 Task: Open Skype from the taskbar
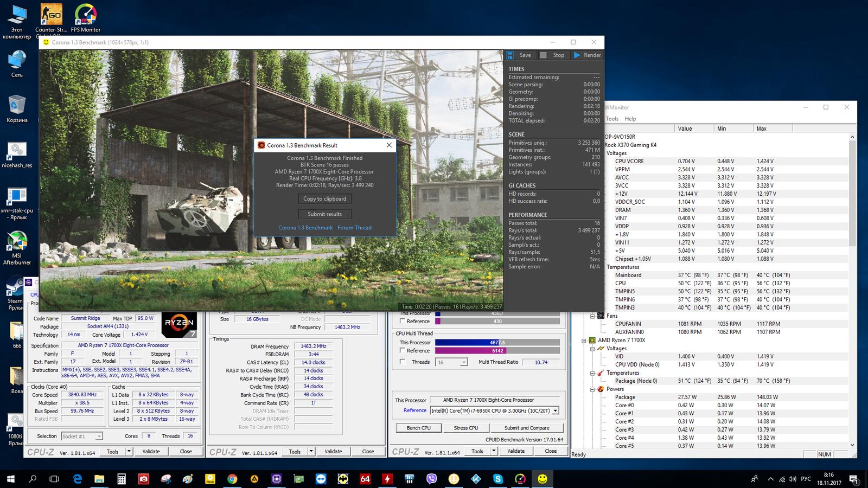497,479
